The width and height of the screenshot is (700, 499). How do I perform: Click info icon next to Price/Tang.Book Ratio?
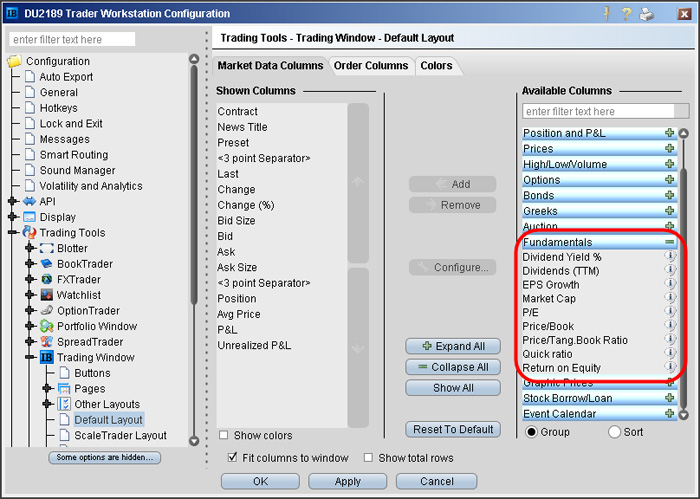670,339
